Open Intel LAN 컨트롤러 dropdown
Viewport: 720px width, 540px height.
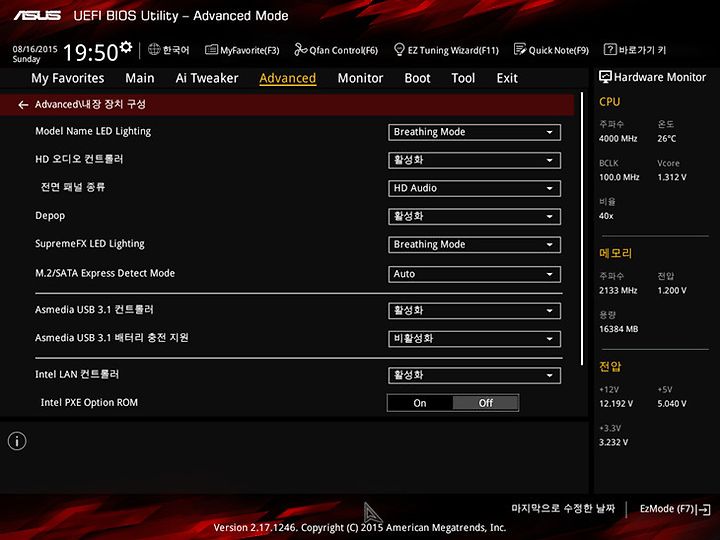(x=474, y=376)
